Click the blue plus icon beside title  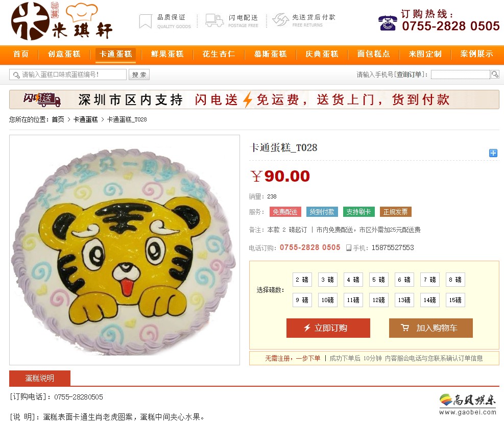493,153
